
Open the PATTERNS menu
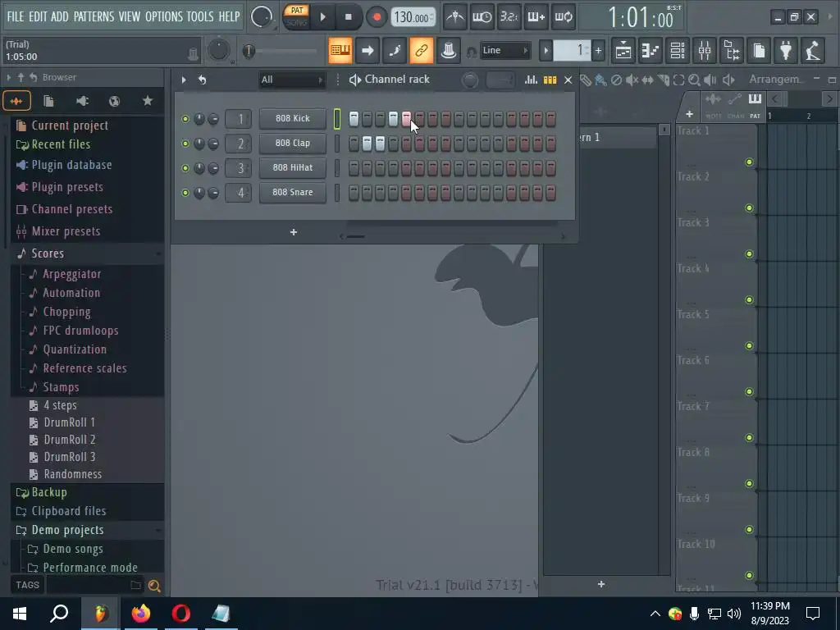pos(94,16)
